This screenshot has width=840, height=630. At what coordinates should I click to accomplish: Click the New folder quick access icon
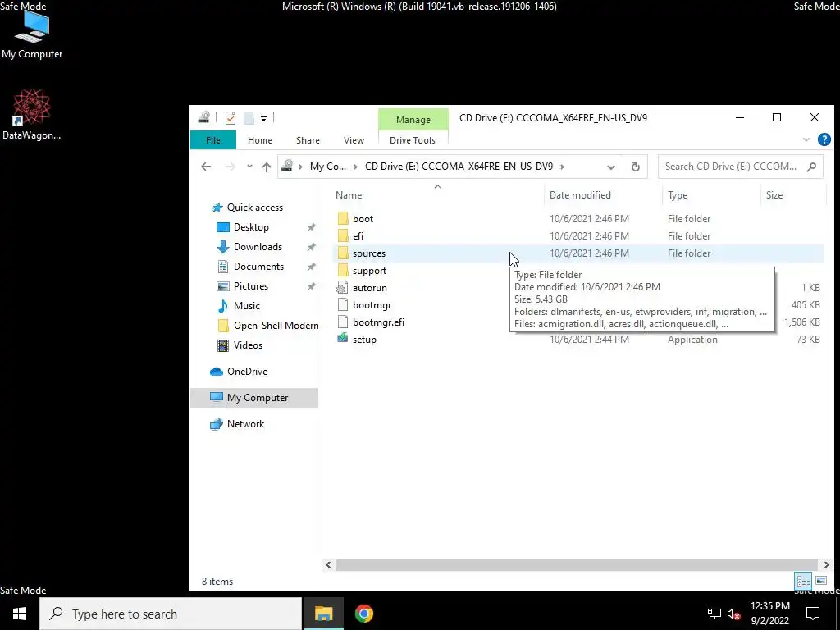249,118
